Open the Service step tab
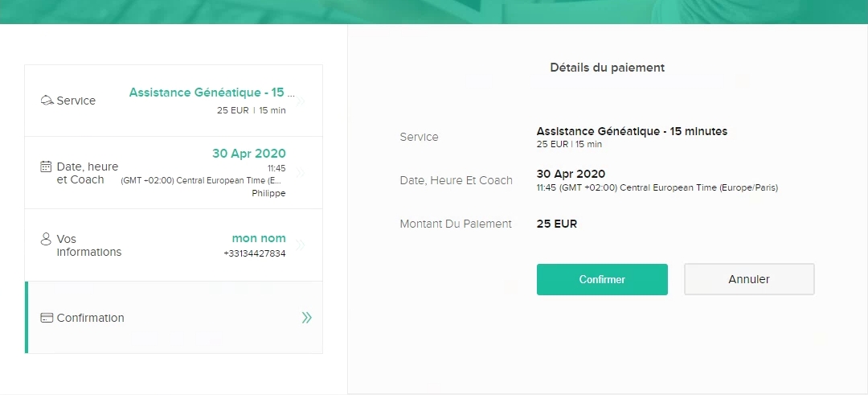The height and width of the screenshot is (395, 868). pos(174,101)
